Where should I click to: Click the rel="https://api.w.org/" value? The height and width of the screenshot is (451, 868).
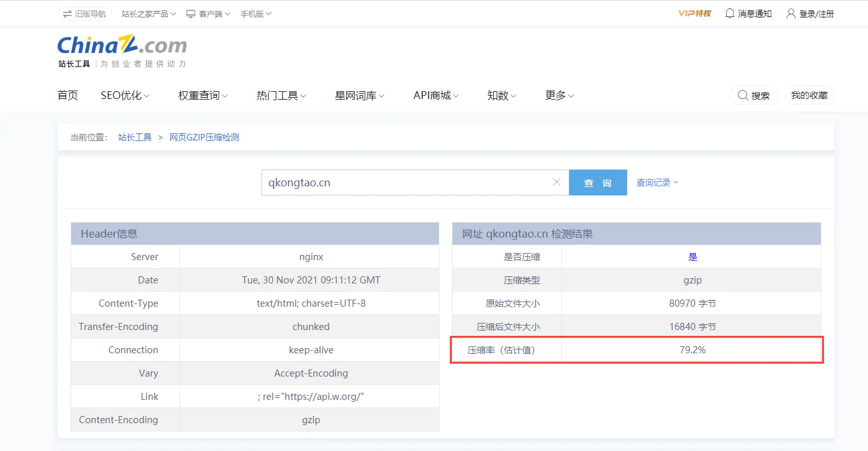tap(311, 397)
